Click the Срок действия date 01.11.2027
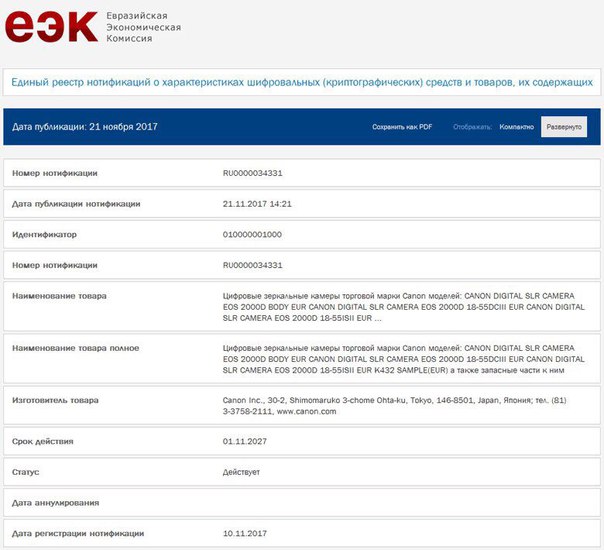Screen dimensions: 604x550 [245, 441]
